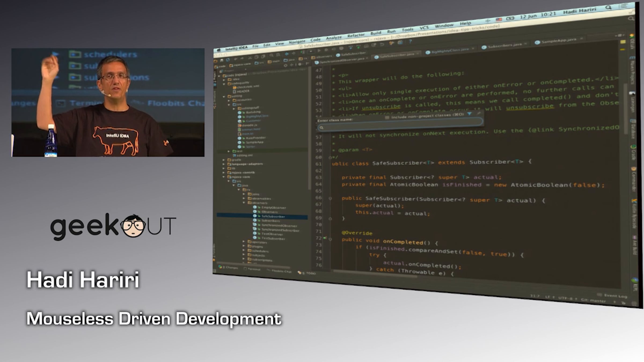
Task: Open the Terminal tool window
Action: tap(252, 269)
